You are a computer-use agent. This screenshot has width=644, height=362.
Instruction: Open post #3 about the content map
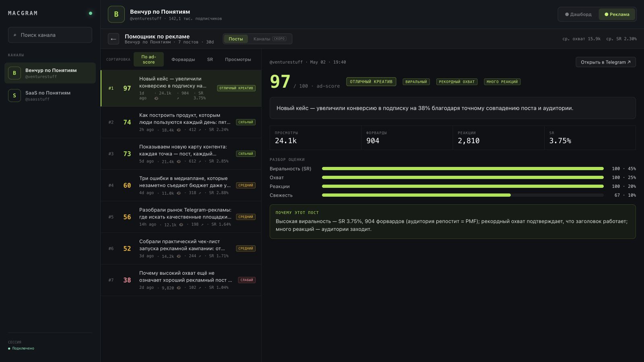click(181, 154)
